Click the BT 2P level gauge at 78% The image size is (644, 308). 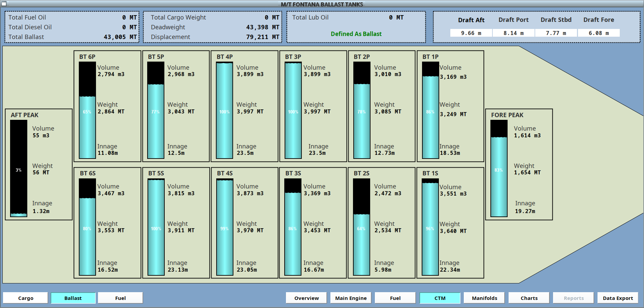coord(362,110)
